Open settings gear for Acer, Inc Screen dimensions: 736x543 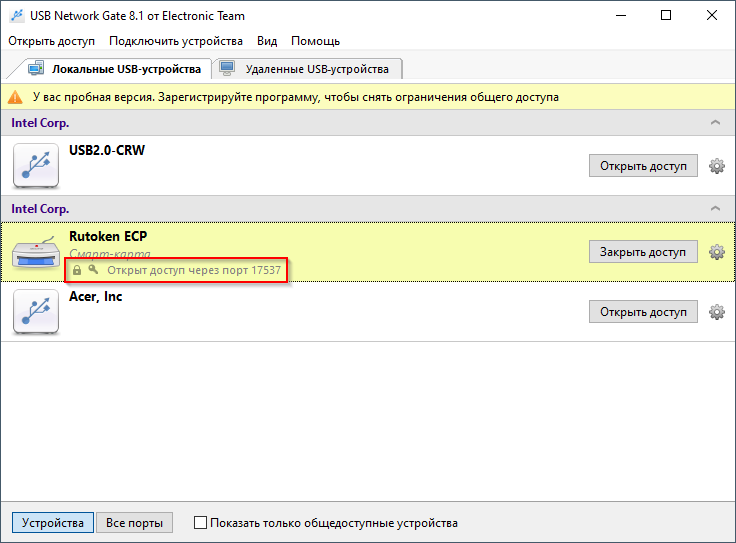716,312
